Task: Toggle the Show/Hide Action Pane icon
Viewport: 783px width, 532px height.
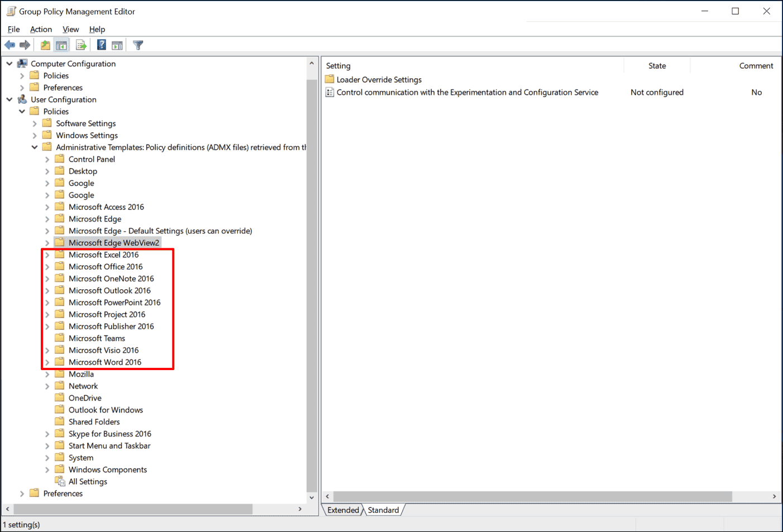Action: (x=117, y=45)
